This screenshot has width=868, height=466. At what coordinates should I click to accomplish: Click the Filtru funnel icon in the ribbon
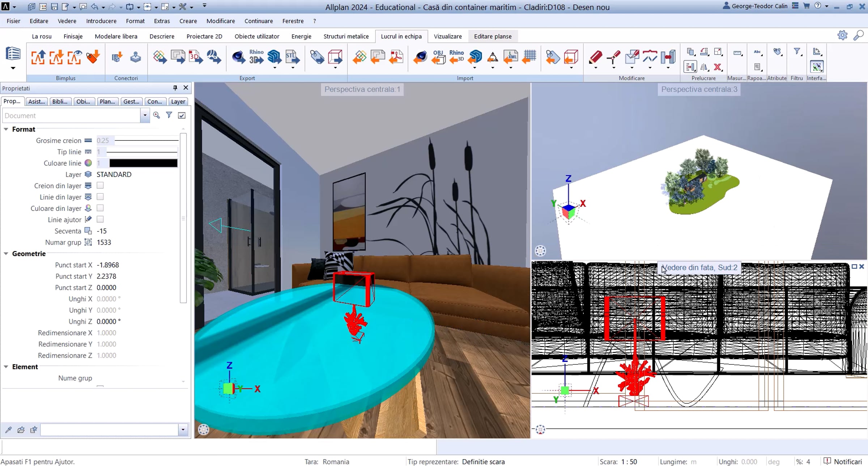point(797,52)
